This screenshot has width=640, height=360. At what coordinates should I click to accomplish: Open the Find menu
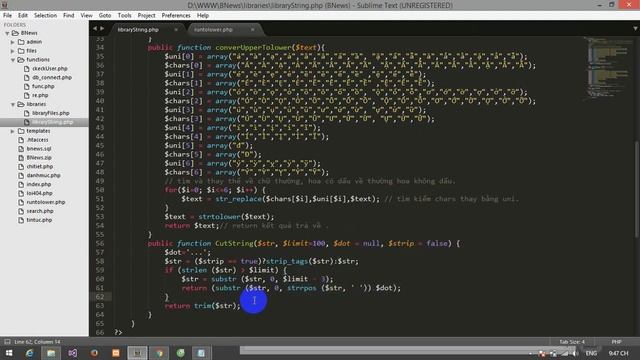pos(69,16)
